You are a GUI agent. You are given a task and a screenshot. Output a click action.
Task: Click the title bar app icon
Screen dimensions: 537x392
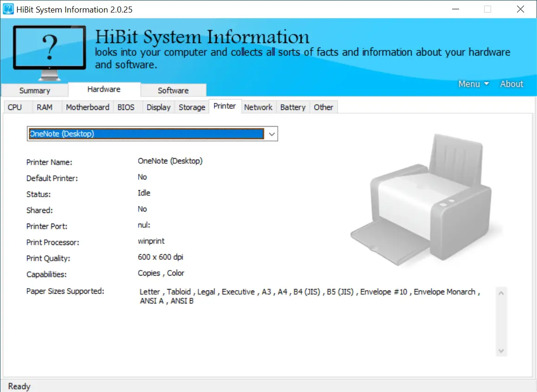pyautogui.click(x=8, y=9)
